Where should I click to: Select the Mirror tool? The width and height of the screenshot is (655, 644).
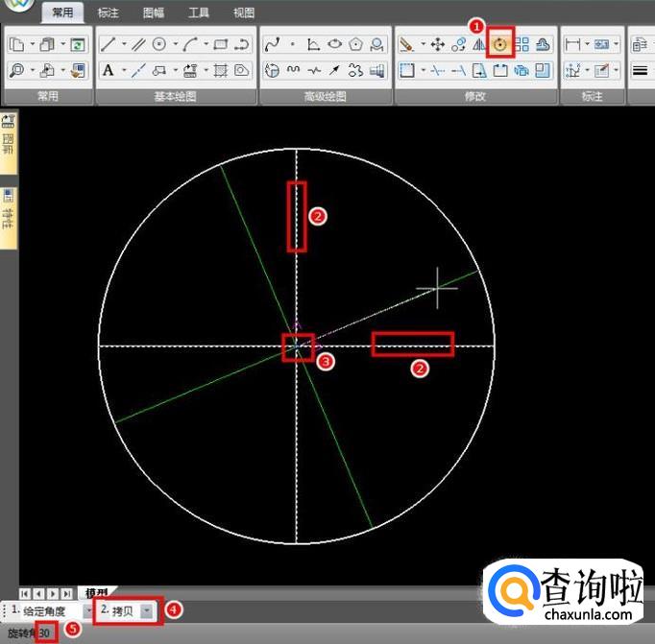pyautogui.click(x=478, y=44)
